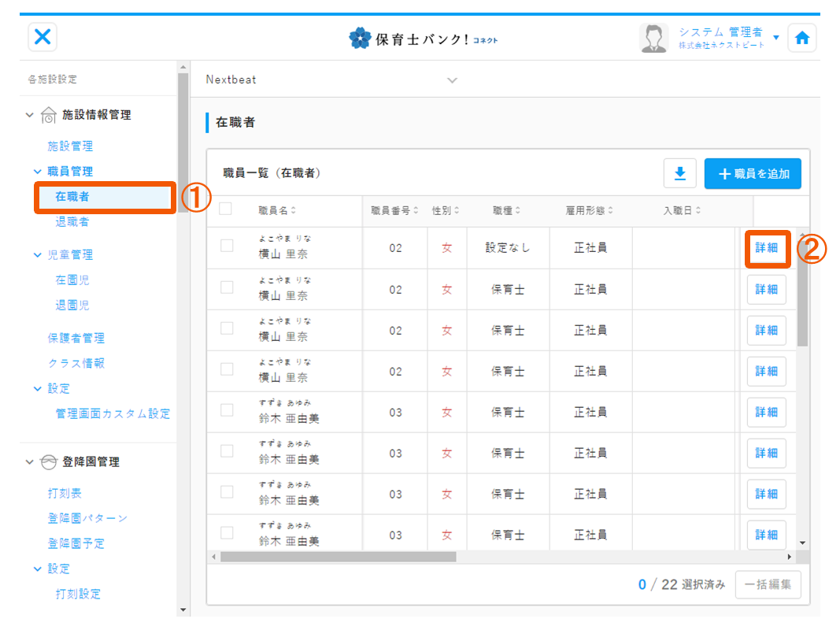840x630 pixels.
Task: Open the Nextbeat facility dropdown
Action: point(452,80)
